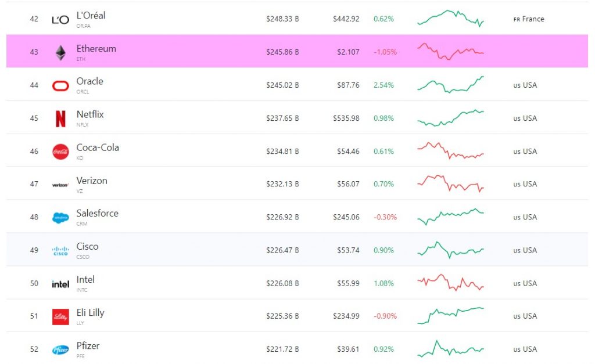This screenshot has height=364, width=595.
Task: Select Intel market cap $226.08 B
Action: (282, 283)
